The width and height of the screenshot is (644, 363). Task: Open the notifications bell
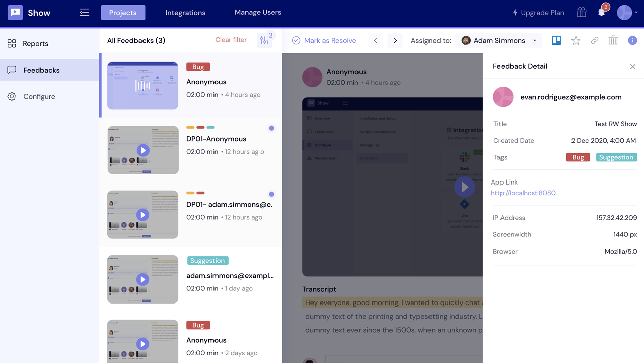click(601, 13)
